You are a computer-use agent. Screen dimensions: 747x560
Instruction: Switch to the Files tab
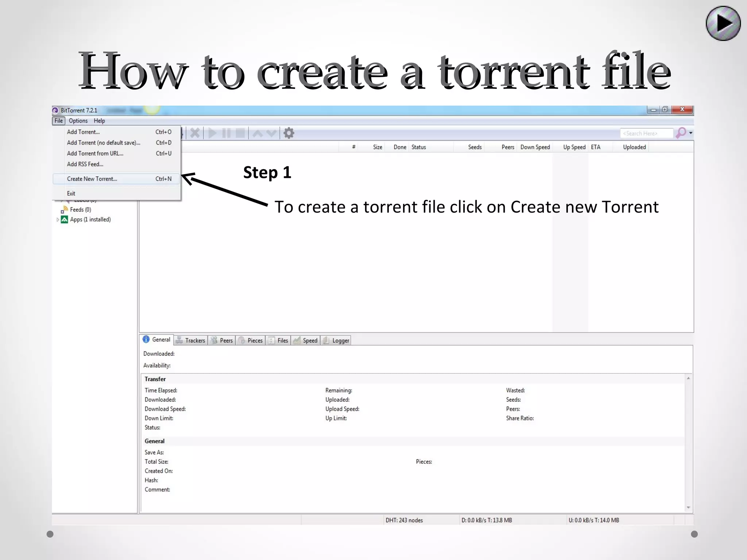coord(278,341)
